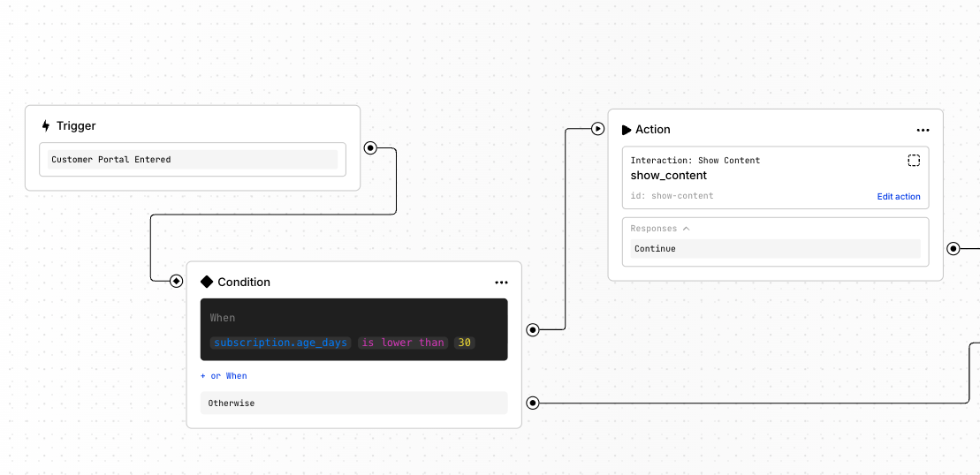Add another rule with + or When

pyautogui.click(x=224, y=376)
